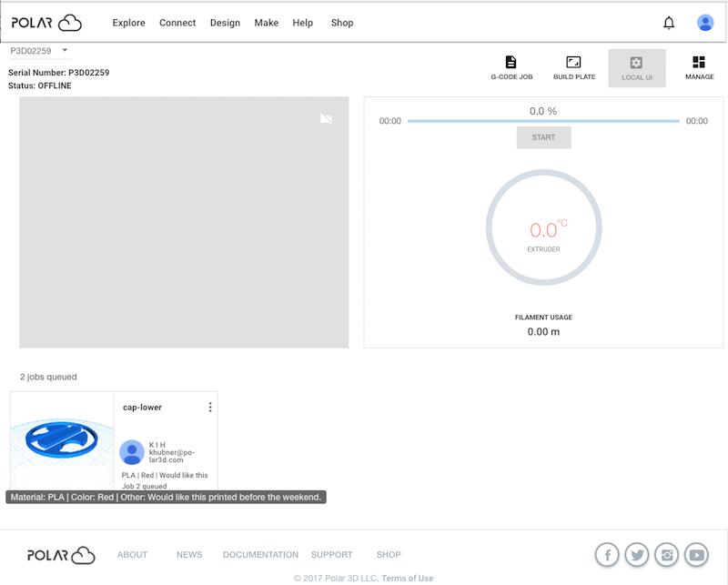Click 'Serial Number: P3D02259' text

(x=58, y=73)
